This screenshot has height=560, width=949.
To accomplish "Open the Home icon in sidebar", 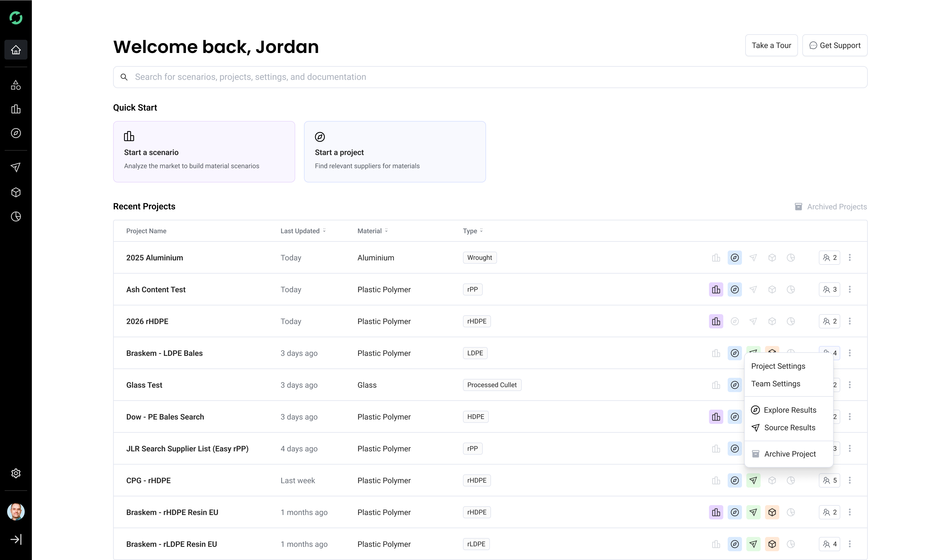I will coord(16,50).
